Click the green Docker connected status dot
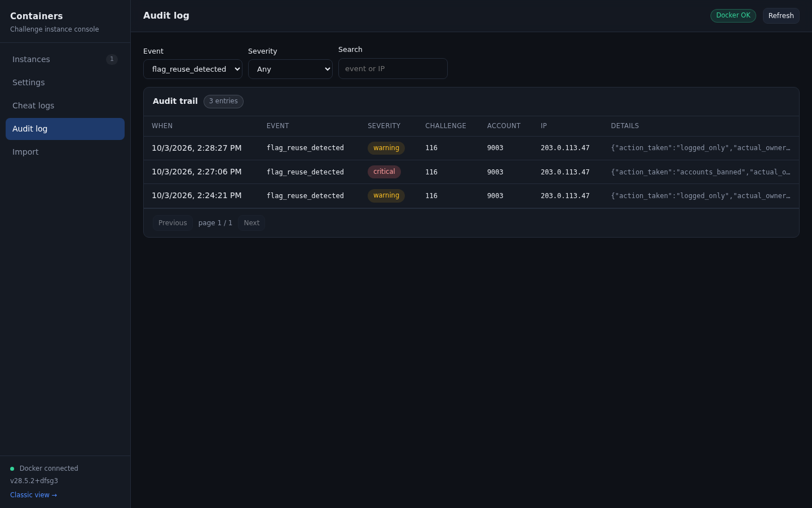The image size is (812, 508). coord(12,468)
